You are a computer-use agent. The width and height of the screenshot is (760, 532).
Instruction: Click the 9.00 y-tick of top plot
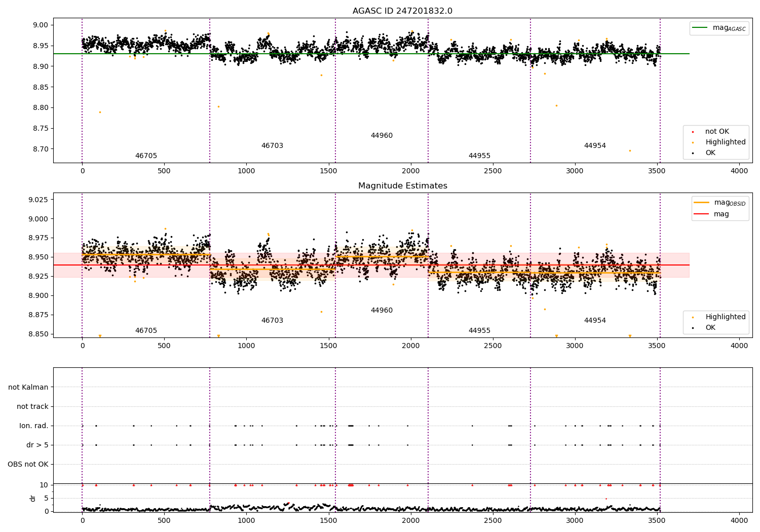41,25
